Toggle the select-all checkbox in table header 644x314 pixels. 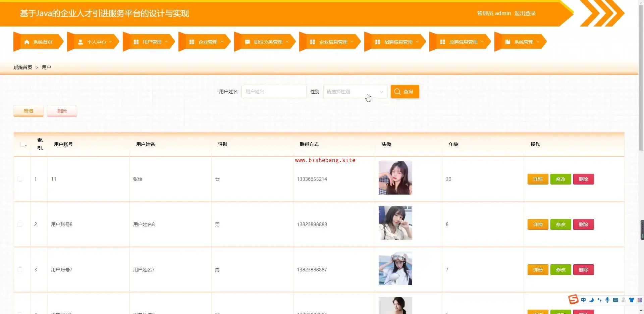23,144
